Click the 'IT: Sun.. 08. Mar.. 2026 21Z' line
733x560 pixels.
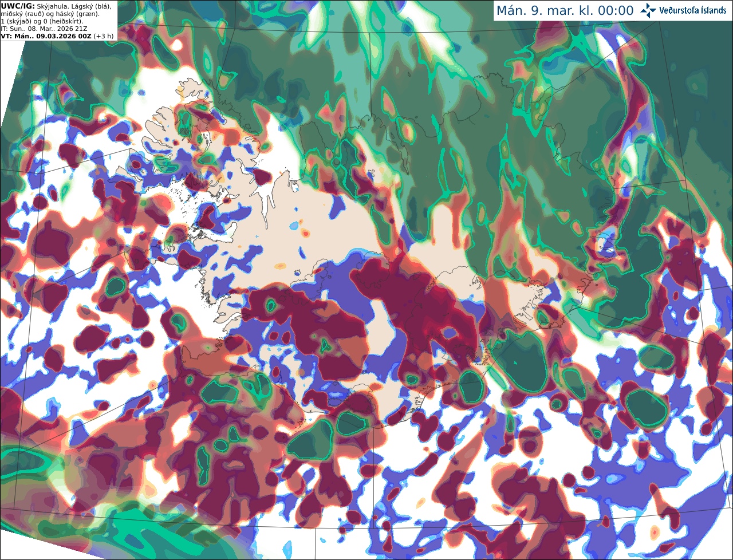44,28
